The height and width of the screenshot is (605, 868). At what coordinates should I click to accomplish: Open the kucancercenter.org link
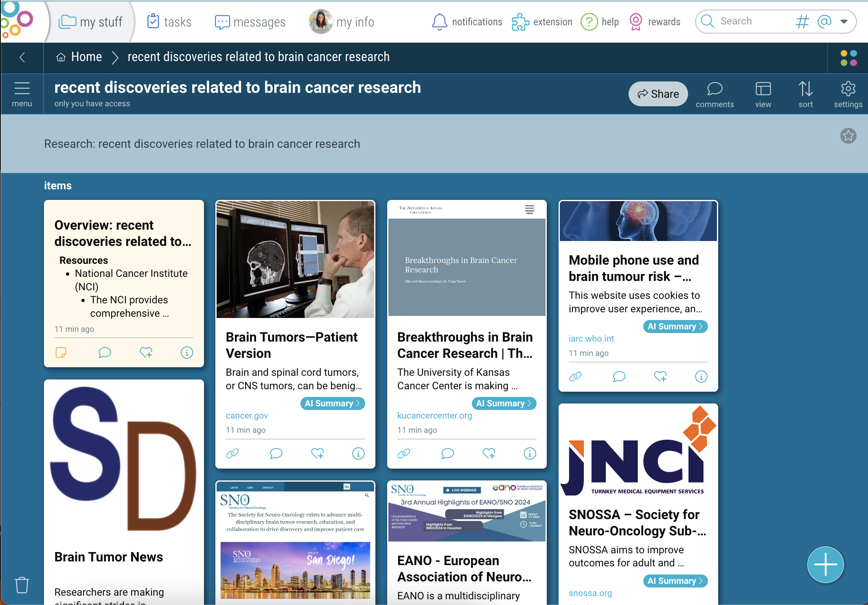click(x=435, y=416)
